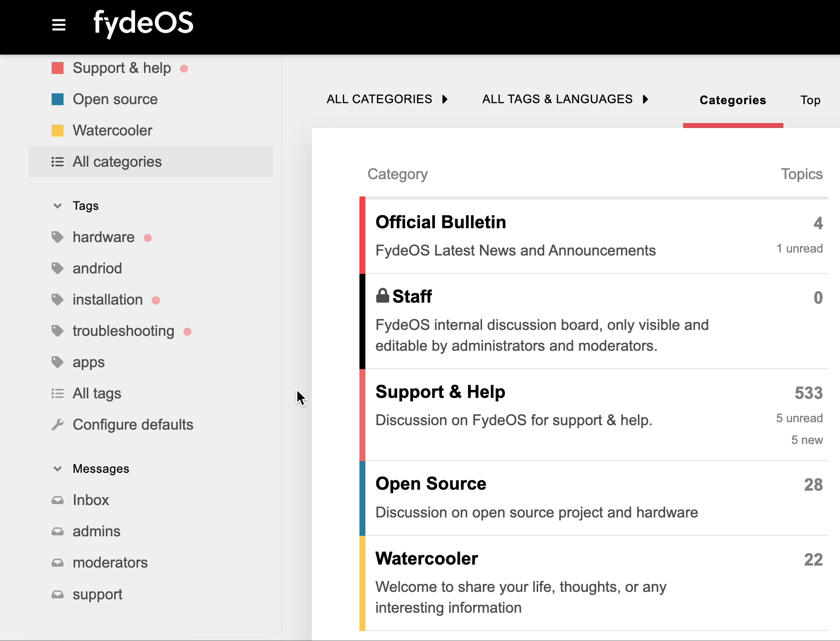Image resolution: width=840 pixels, height=641 pixels.
Task: Open All tags link
Action: pyautogui.click(x=97, y=393)
